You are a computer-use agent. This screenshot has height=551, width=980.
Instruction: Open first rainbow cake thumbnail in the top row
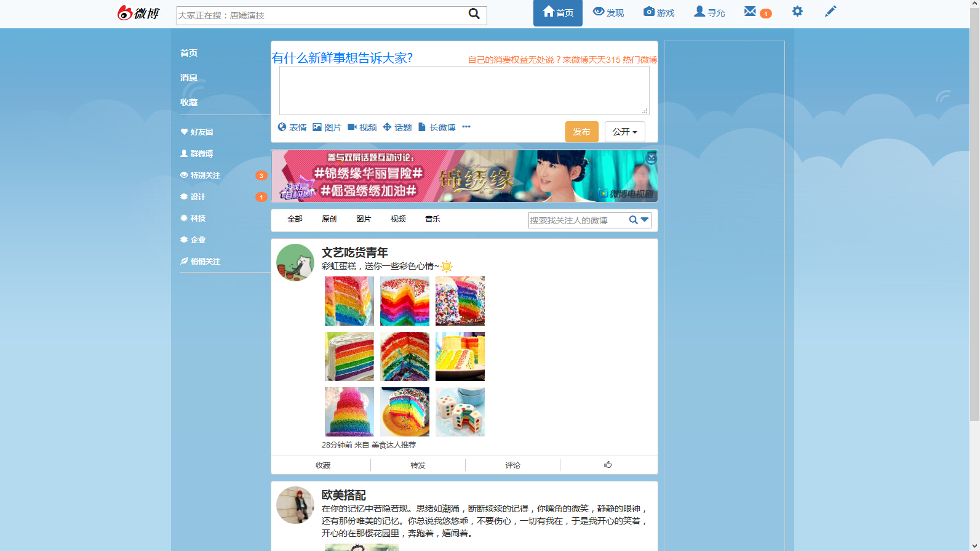coord(349,301)
